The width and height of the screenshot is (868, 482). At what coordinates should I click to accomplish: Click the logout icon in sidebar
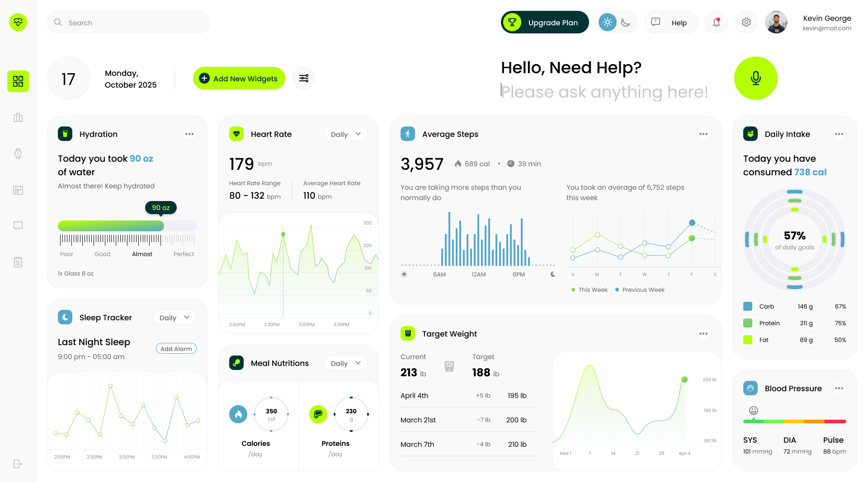click(18, 464)
